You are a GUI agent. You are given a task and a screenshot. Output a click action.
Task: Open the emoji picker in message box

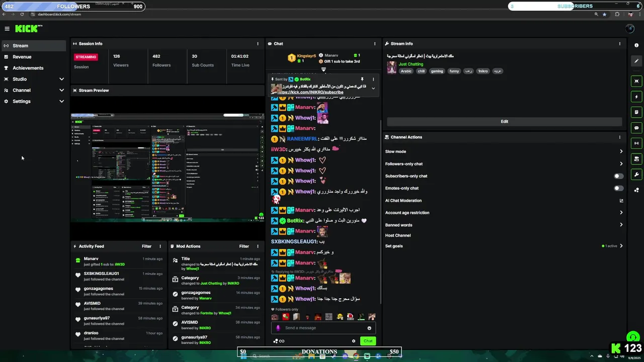click(369, 328)
